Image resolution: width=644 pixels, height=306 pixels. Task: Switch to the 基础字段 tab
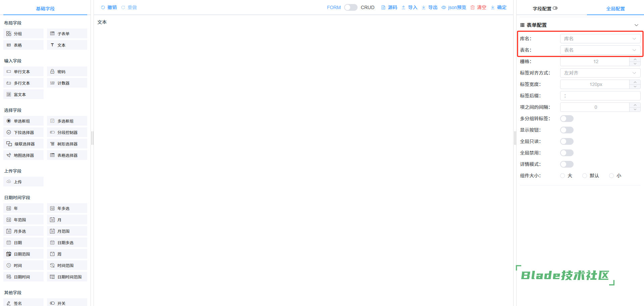45,9
